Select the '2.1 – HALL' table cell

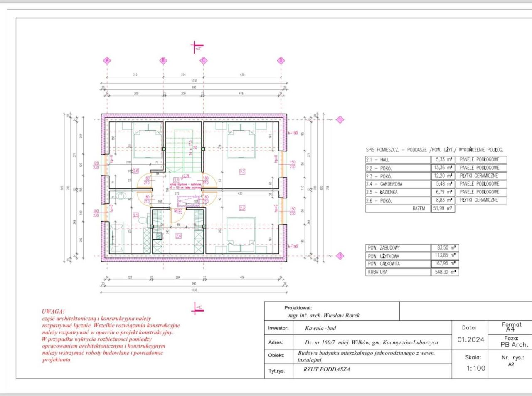[x=398, y=160]
